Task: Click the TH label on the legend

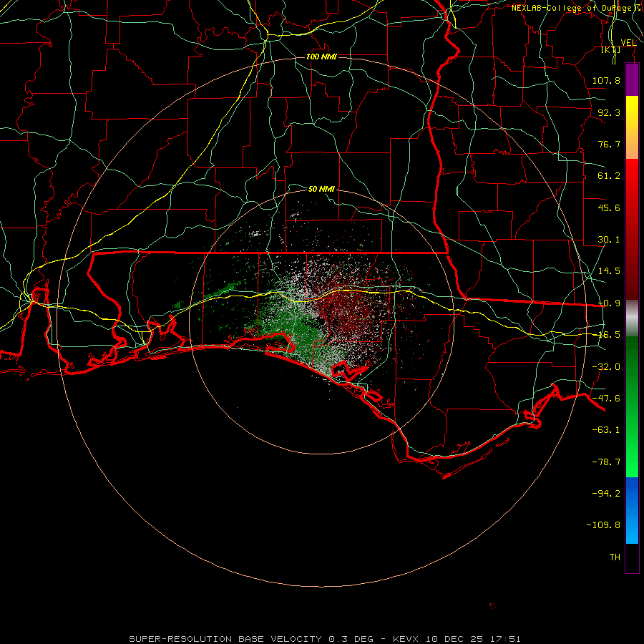Action: [615, 557]
